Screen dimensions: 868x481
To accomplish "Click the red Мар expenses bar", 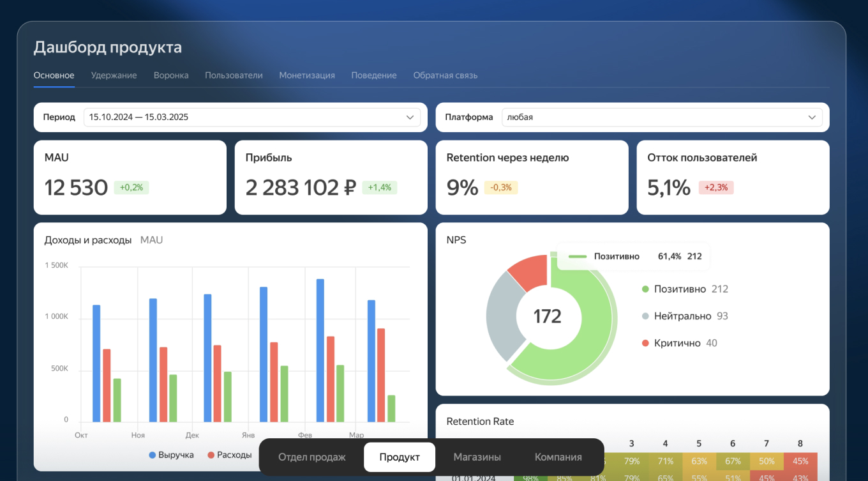I will (381, 376).
